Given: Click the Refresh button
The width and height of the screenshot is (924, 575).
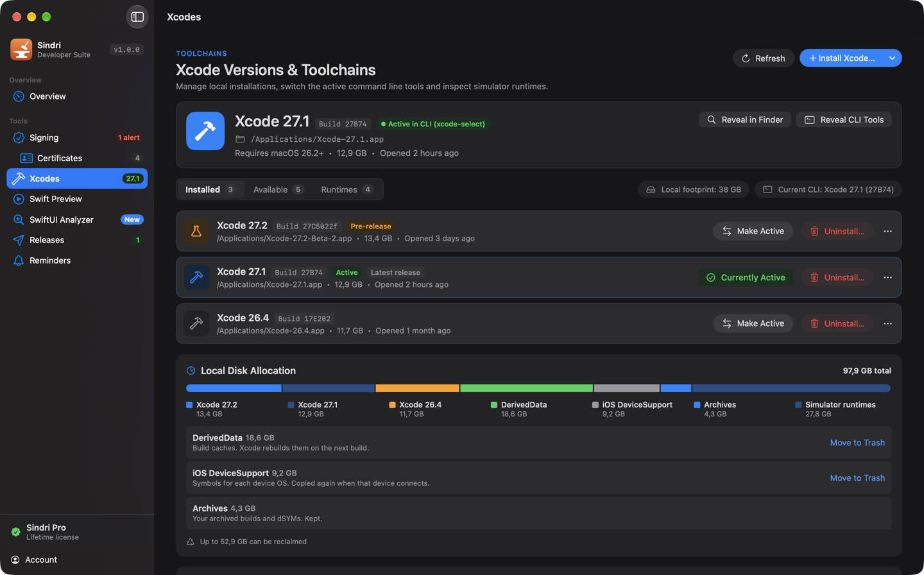Looking at the screenshot, I should tap(764, 58).
